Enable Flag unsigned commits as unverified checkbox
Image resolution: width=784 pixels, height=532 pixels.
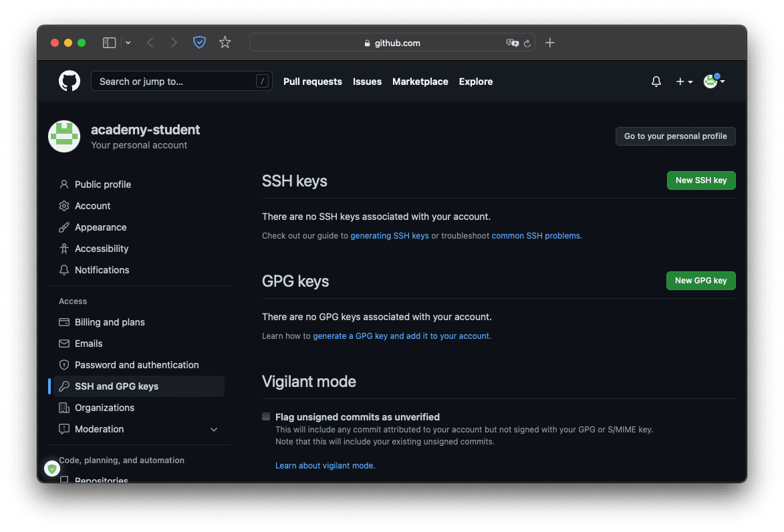point(266,416)
